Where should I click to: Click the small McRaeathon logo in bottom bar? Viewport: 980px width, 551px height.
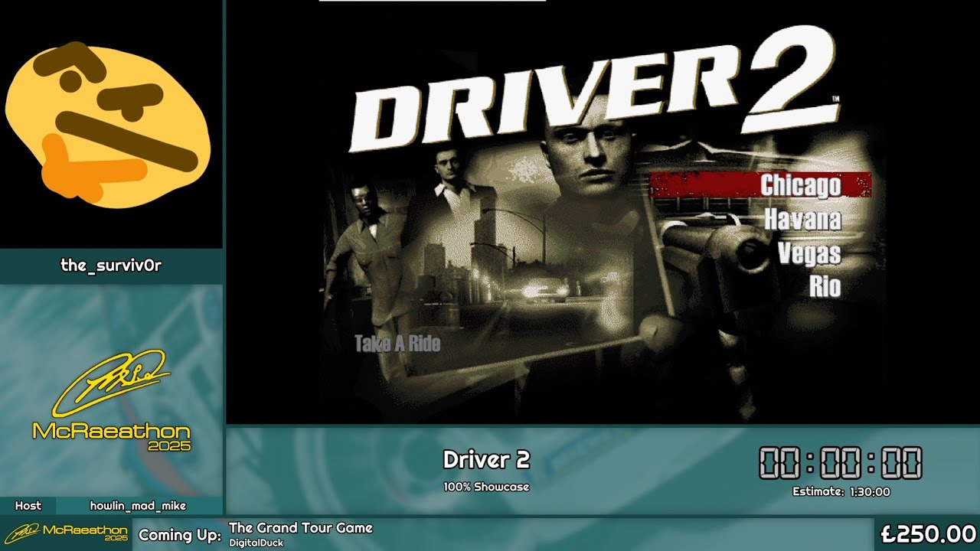[x=67, y=532]
